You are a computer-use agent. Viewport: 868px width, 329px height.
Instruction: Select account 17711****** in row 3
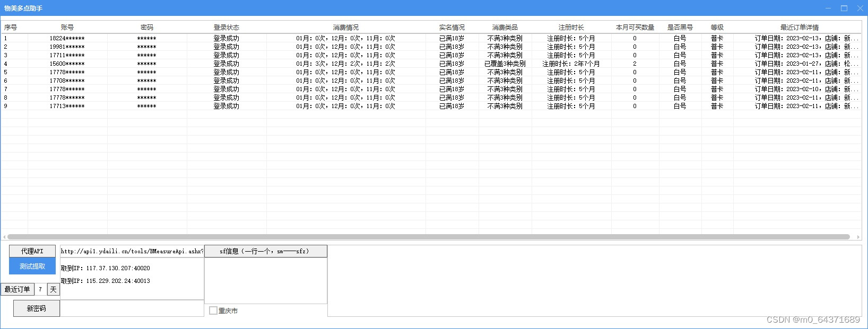tap(67, 55)
